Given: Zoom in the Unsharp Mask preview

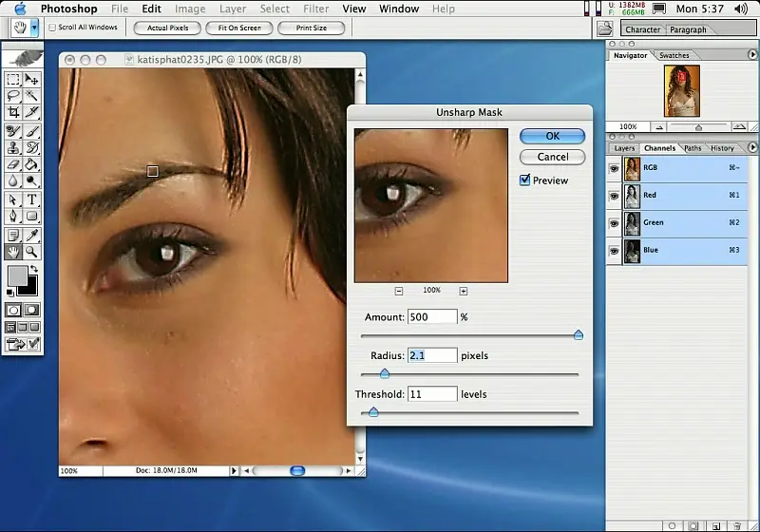Looking at the screenshot, I should pos(464,291).
